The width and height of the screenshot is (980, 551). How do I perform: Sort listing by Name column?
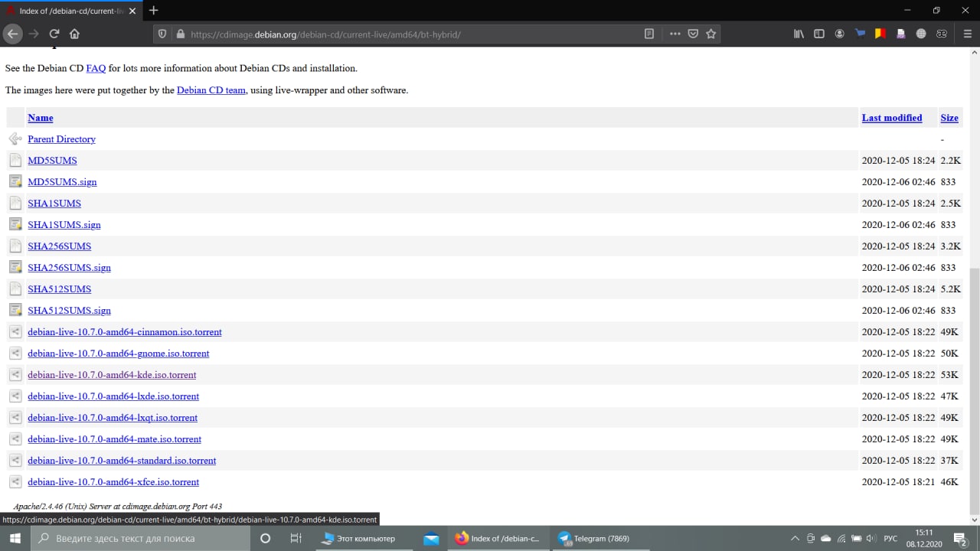41,118
